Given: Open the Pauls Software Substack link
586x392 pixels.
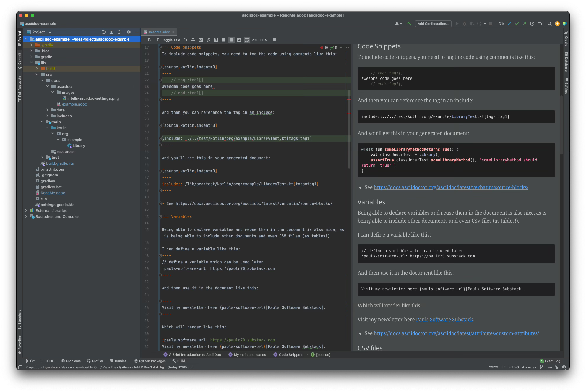Looking at the screenshot, I should pyautogui.click(x=444, y=319).
